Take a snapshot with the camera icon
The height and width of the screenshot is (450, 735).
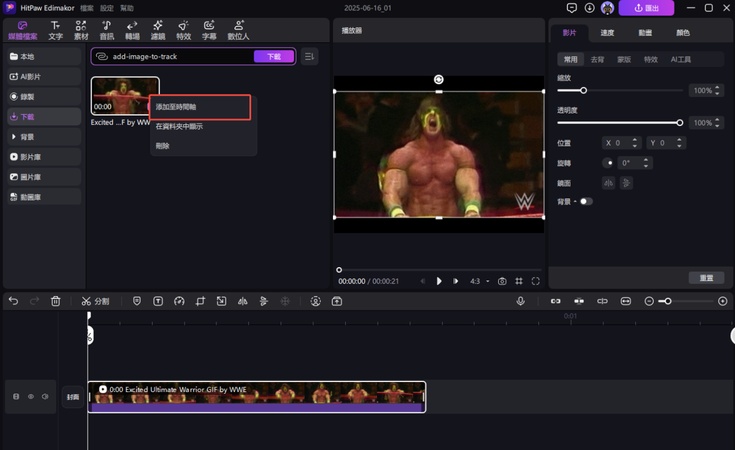click(502, 282)
